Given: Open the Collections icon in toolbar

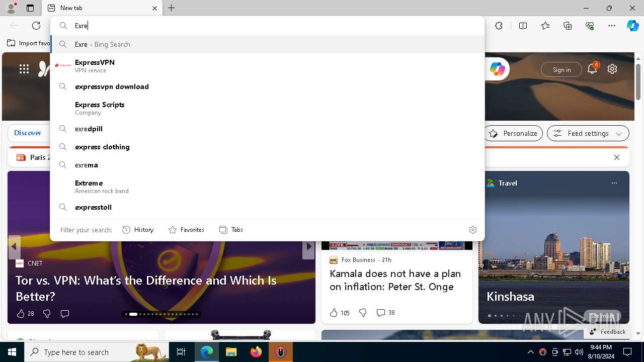Looking at the screenshot, I should pos(568,26).
